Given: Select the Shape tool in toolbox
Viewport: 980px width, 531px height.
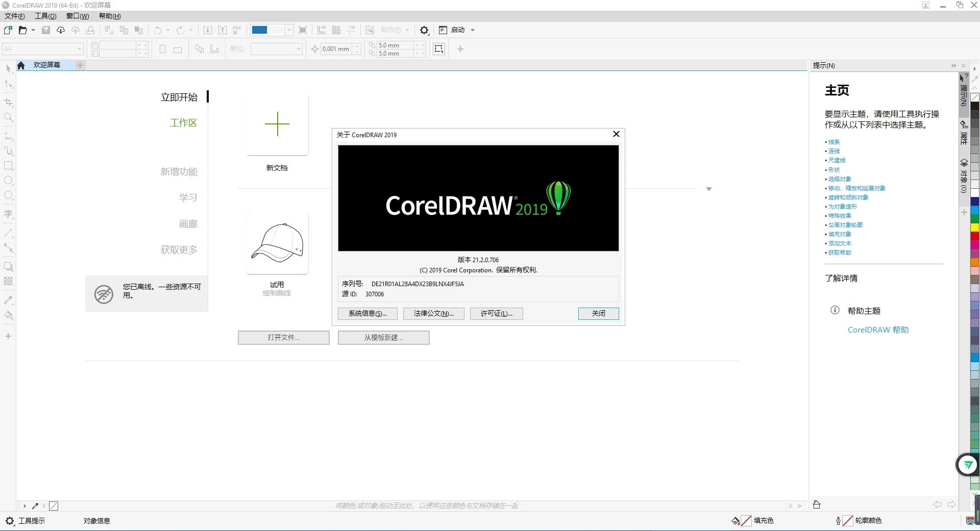Looking at the screenshot, I should [x=8, y=84].
